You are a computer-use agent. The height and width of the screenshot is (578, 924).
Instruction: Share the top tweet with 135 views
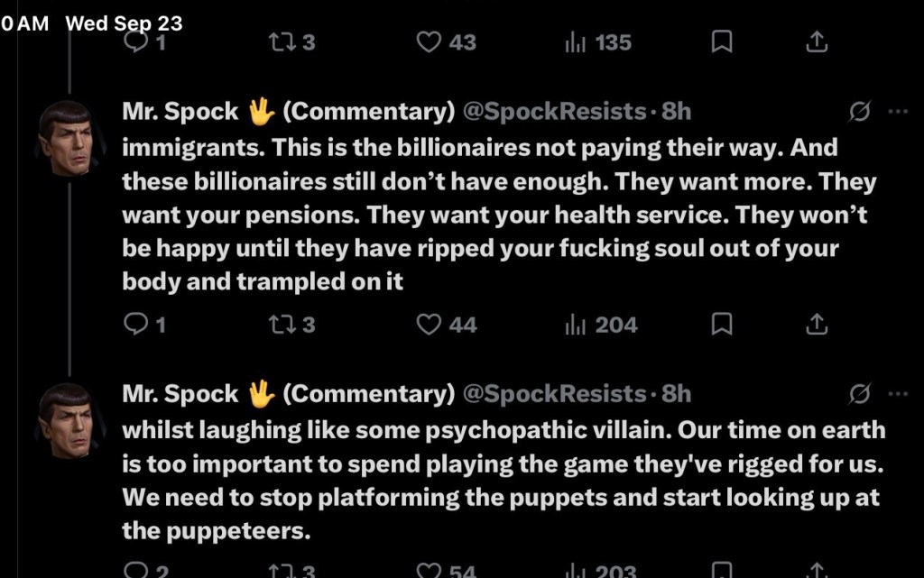(817, 41)
